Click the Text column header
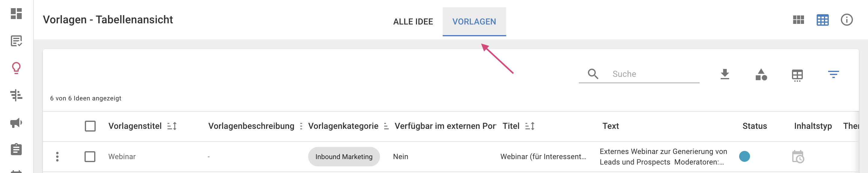The image size is (868, 173). tap(610, 126)
